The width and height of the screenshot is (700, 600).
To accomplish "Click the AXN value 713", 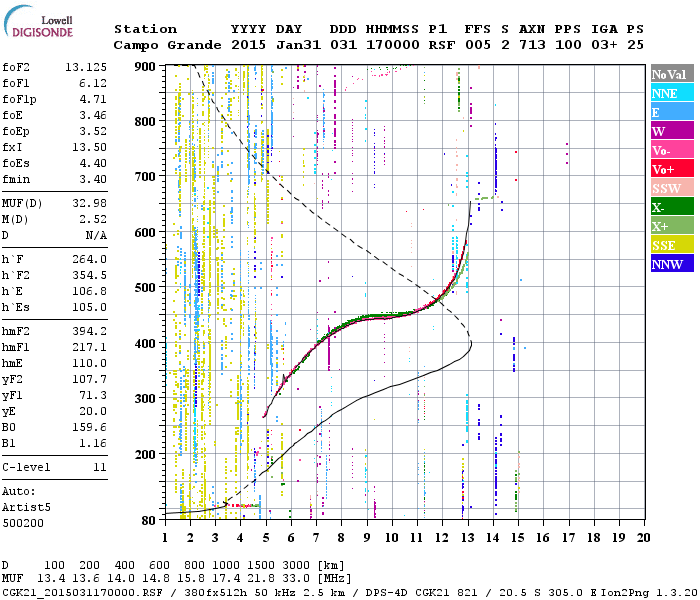I will pyautogui.click(x=532, y=45).
